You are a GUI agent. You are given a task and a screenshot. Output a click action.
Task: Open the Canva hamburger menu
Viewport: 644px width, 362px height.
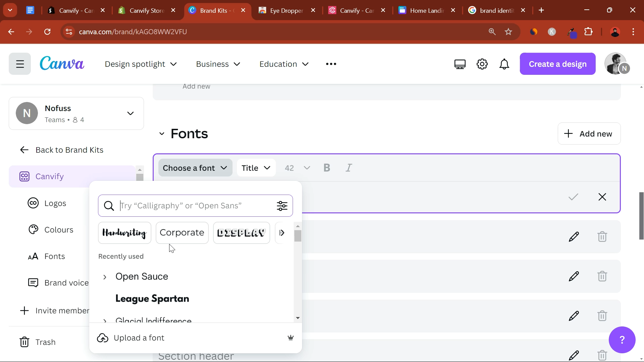pos(20,64)
